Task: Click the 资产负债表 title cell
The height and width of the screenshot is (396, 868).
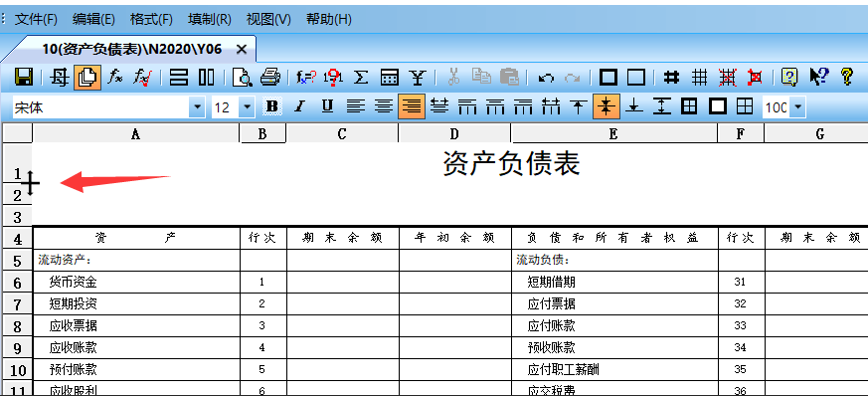Action: pyautogui.click(x=511, y=164)
